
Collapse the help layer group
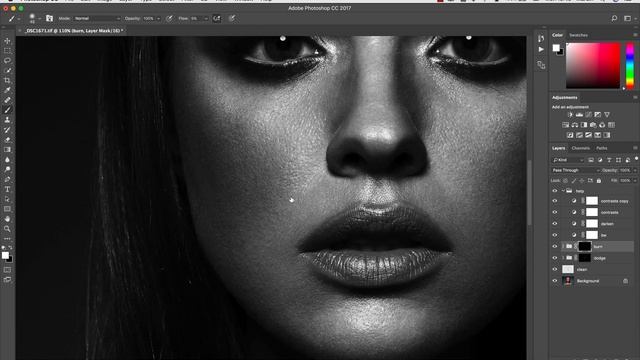tap(563, 191)
